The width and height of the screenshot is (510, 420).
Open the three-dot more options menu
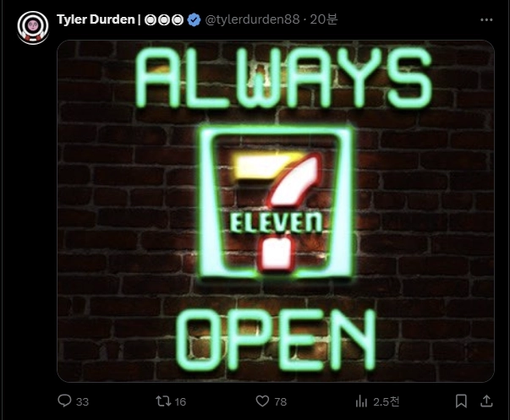coord(486,19)
